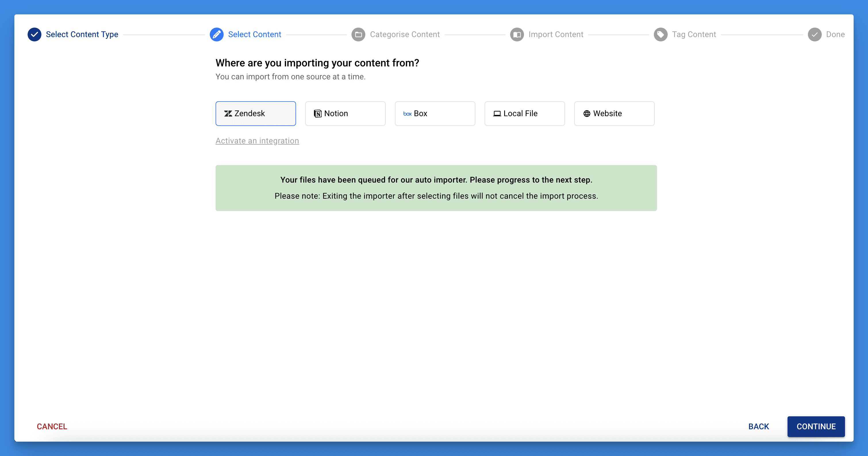
Task: Click the tag icon for Tag Content
Action: [660, 35]
